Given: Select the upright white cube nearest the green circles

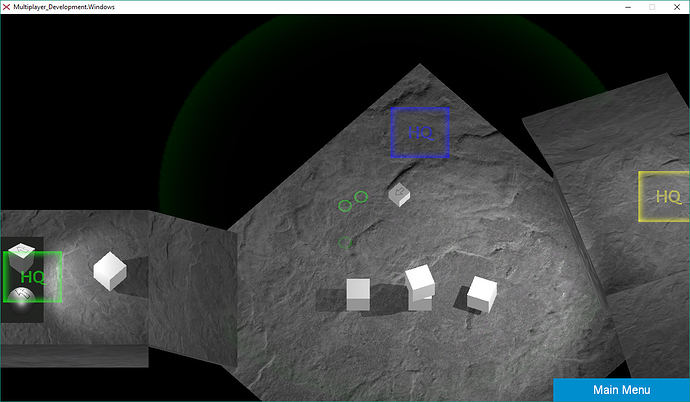Looking at the screenshot, I should point(358,294).
